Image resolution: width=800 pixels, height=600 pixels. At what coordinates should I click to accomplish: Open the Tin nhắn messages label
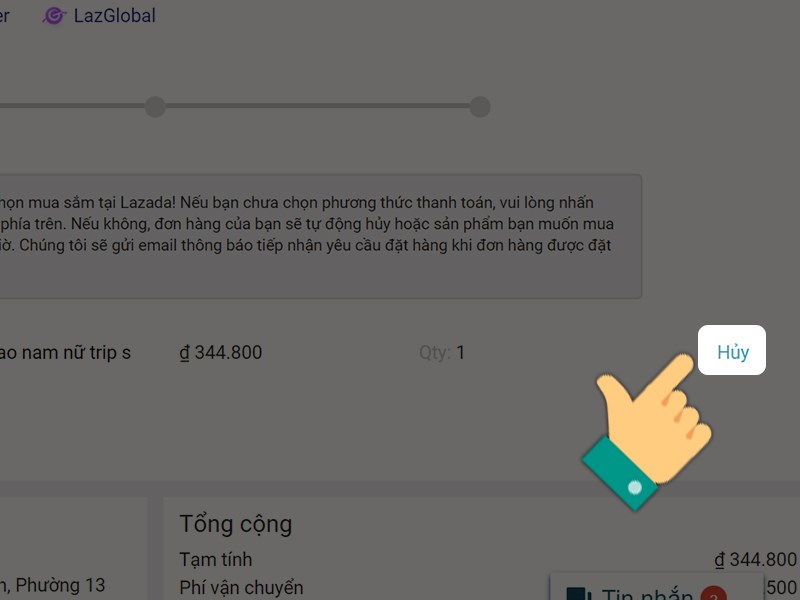647,594
